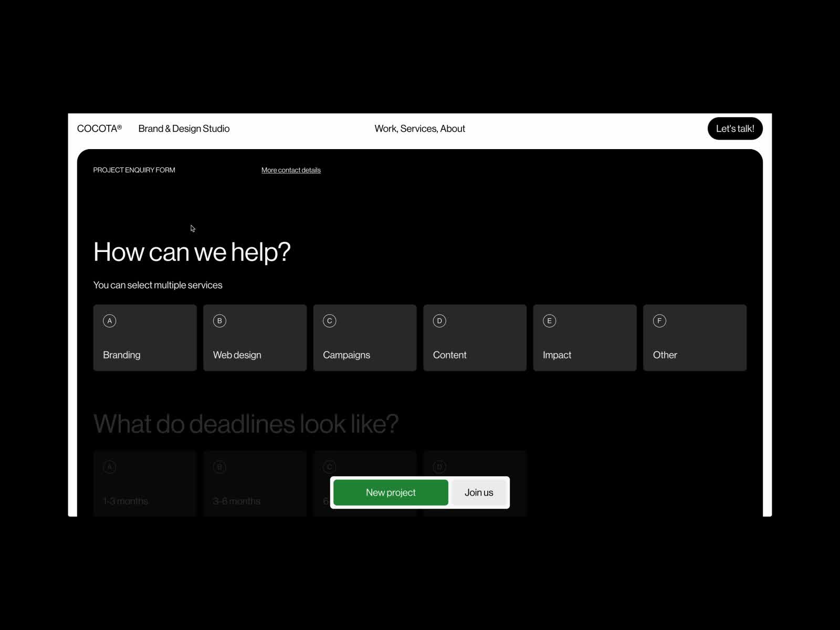Click the circled A icon on Branding card
Screen dimensions: 840x630
pyautogui.click(x=109, y=321)
